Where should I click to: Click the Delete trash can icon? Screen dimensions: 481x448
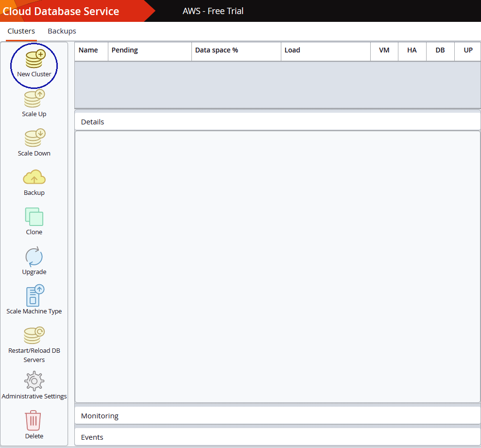34,420
